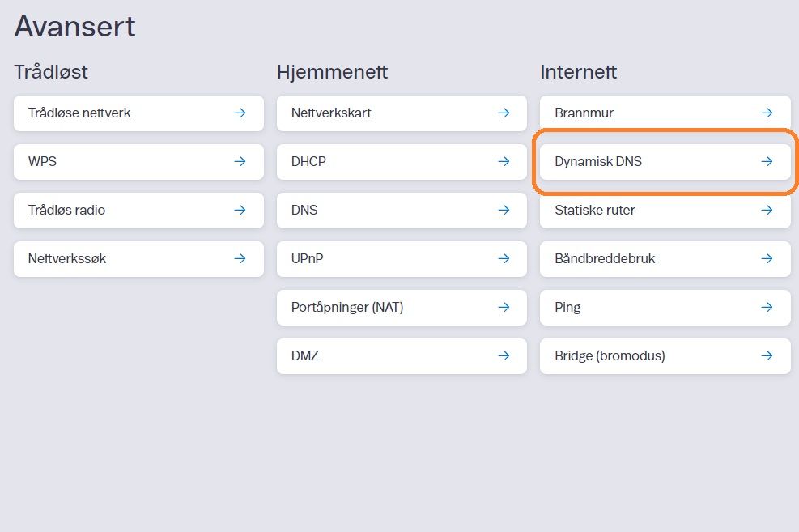Open the Brannmur settings
The height and width of the screenshot is (532, 799).
664,113
